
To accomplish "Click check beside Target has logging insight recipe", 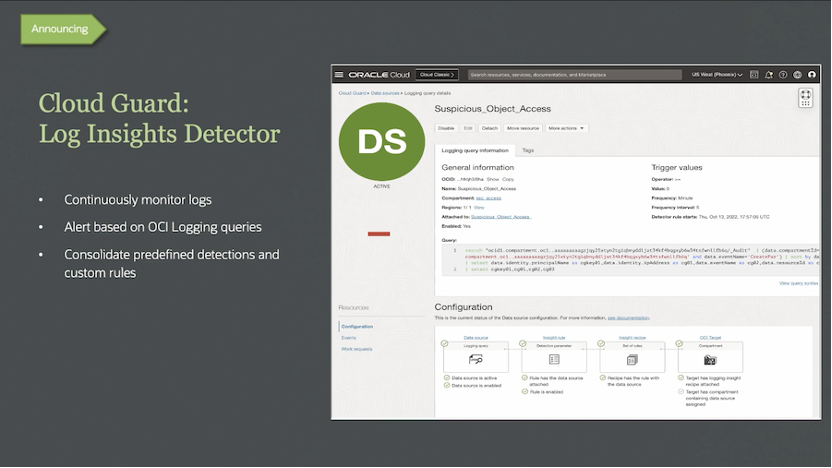I will [681, 378].
